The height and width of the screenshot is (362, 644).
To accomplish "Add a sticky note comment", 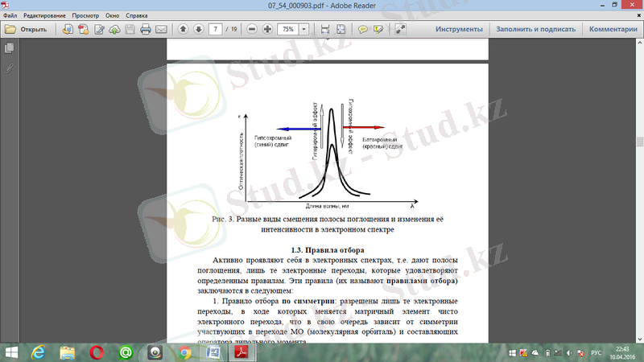I will 363,30.
